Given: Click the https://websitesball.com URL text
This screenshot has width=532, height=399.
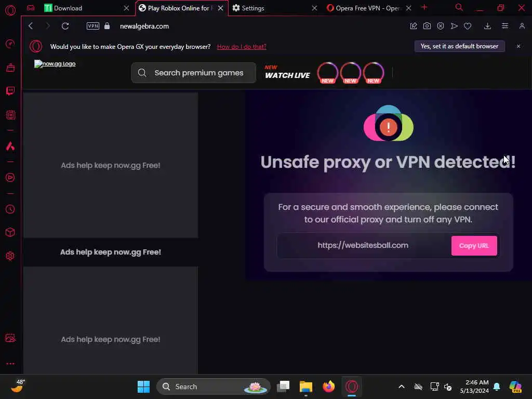Looking at the screenshot, I should pos(363,245).
